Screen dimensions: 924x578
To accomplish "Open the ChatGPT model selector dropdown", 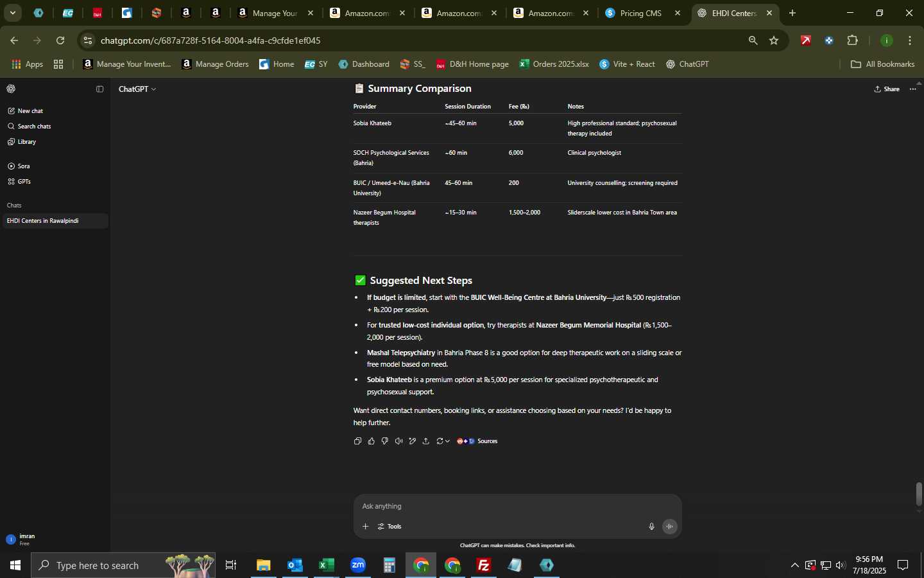I will 137,89.
